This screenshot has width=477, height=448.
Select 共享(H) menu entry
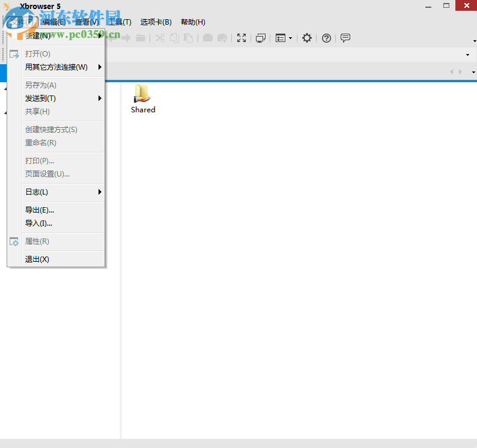[x=63, y=112]
